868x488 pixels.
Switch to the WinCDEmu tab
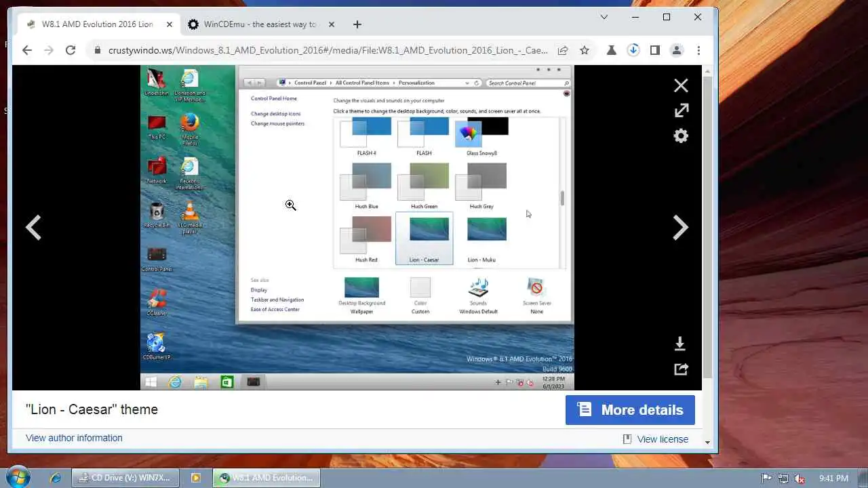(261, 24)
